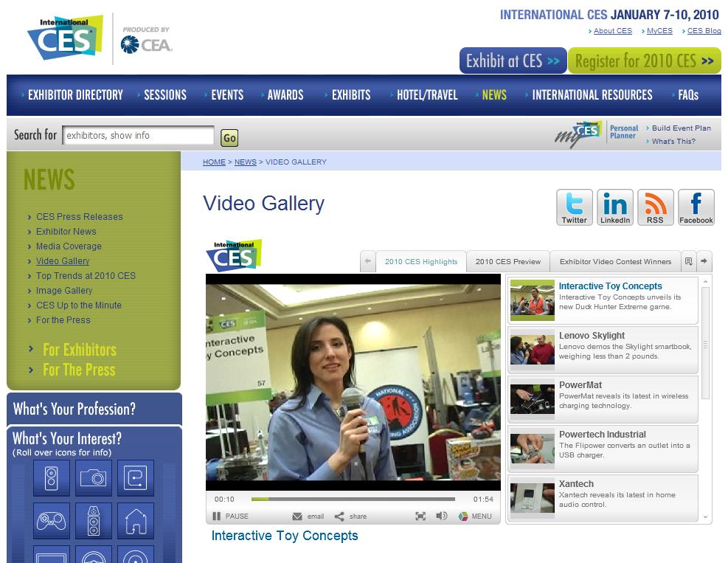This screenshot has height=563, width=728.
Task: Open Top Trends at 2010 CES link
Action: click(86, 275)
